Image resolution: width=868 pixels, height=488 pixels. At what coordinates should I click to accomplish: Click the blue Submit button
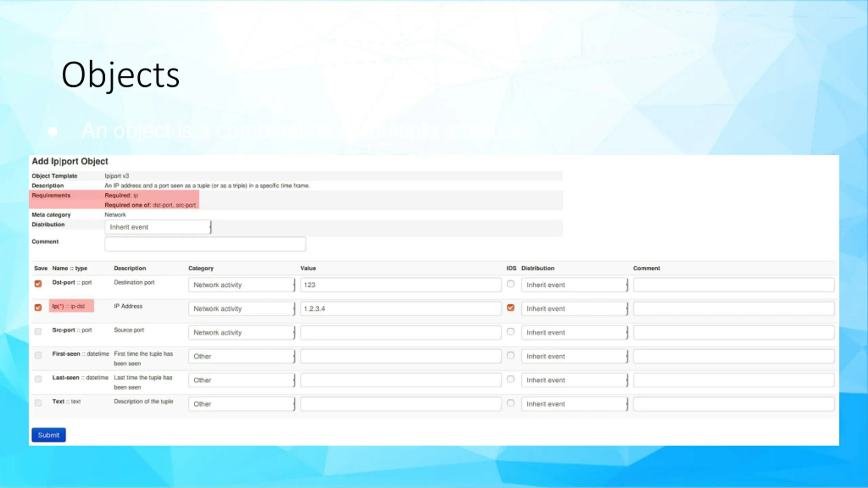48,435
